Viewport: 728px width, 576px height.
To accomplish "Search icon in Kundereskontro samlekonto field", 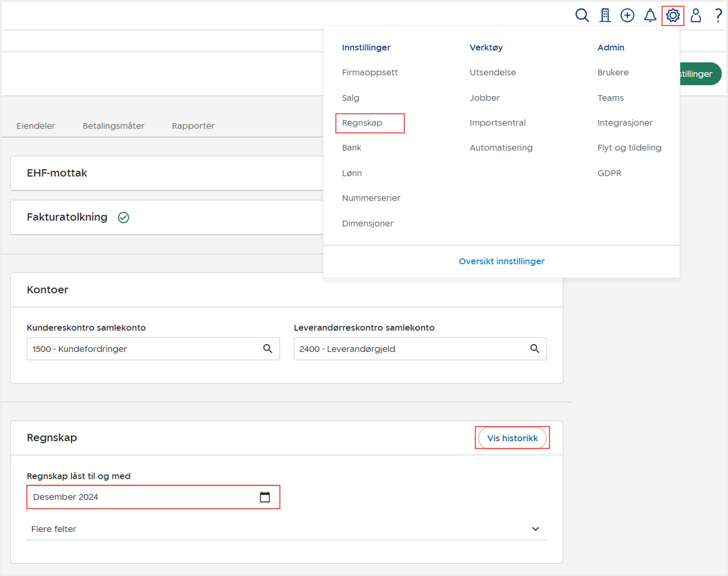I will coord(267,349).
